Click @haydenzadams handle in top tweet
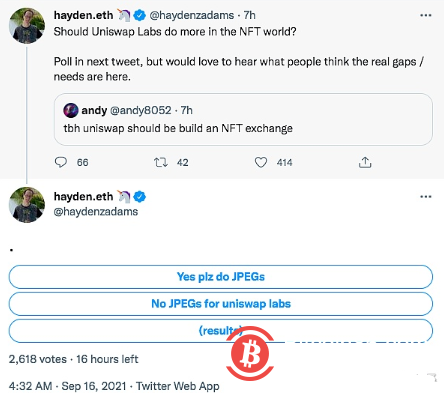Viewport: 444px width, 393px height. click(x=192, y=15)
